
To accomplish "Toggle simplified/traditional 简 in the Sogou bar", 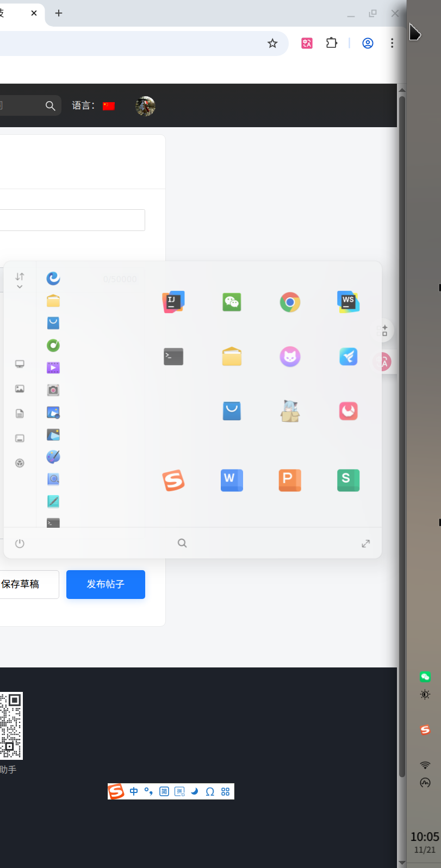I will coord(164,791).
